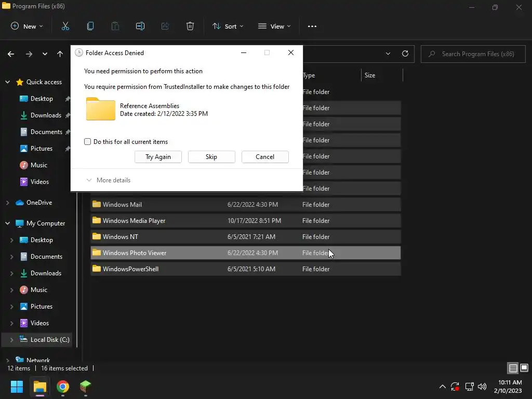Select the Windows Mail folder icon

(97, 204)
